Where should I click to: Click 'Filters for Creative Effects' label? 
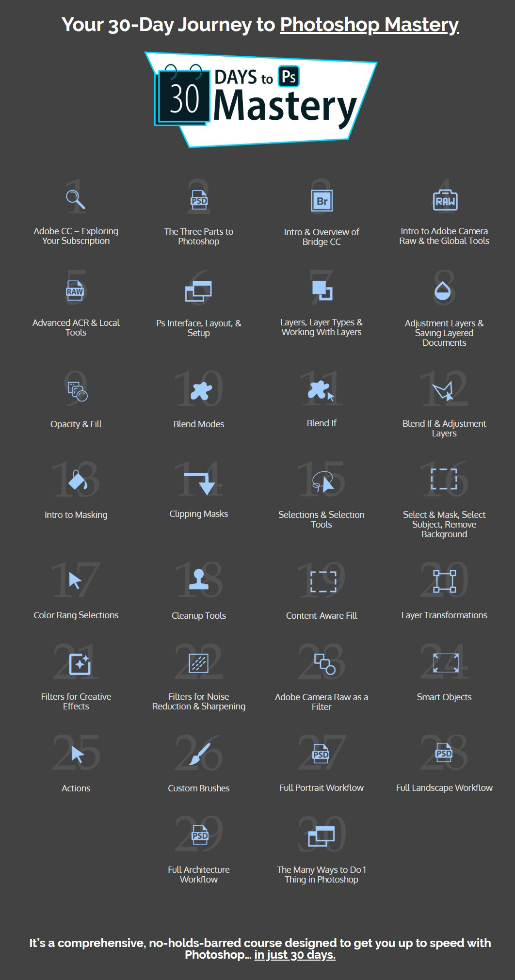pyautogui.click(x=76, y=702)
